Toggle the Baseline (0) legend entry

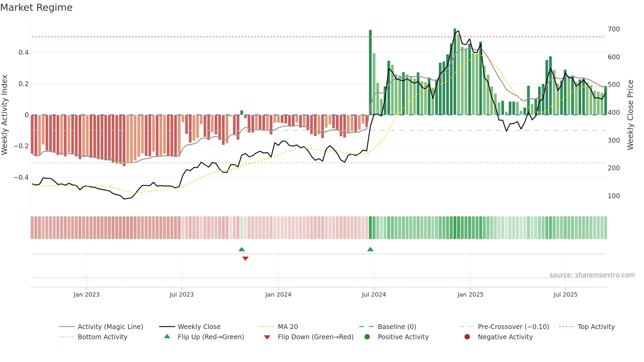point(387,327)
